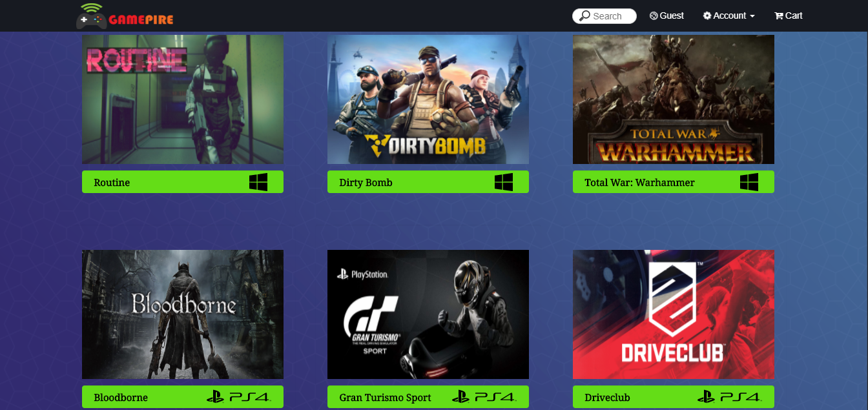The width and height of the screenshot is (868, 410).
Task: Click the shopping cart icon
Action: point(778,15)
